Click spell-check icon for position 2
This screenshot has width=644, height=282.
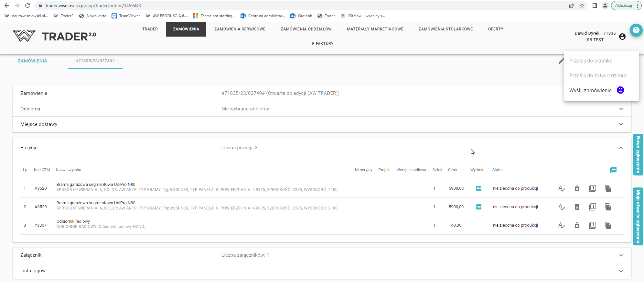coord(562,207)
